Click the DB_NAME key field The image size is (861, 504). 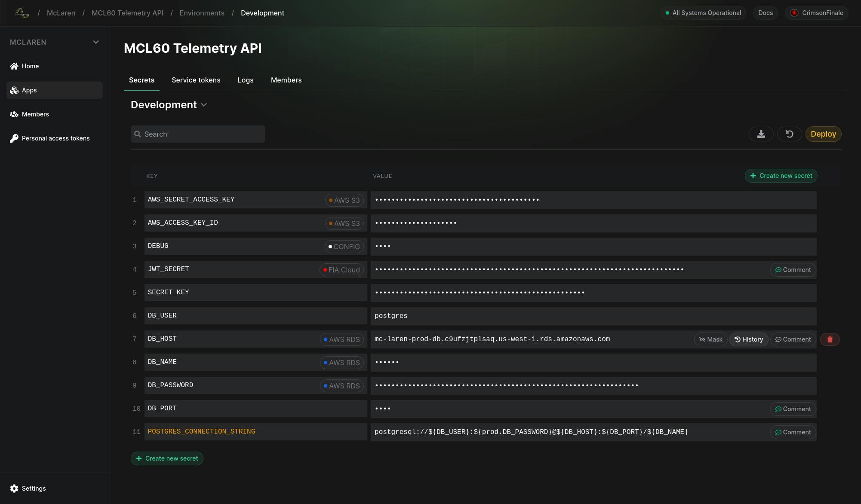pyautogui.click(x=256, y=362)
